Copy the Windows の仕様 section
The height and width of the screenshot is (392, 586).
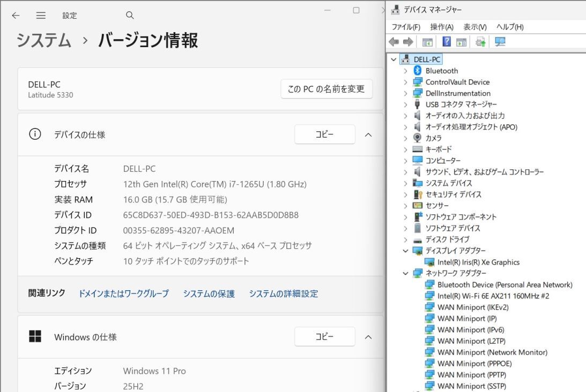tap(324, 337)
